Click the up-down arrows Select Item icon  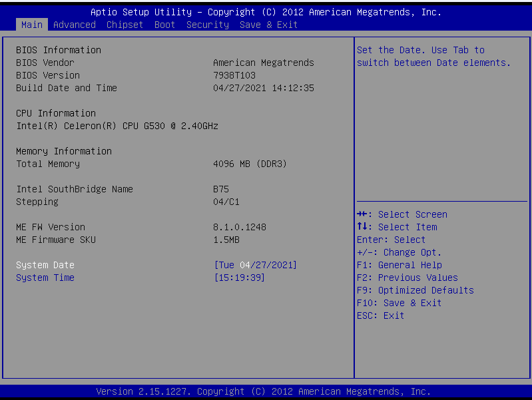coord(362,227)
